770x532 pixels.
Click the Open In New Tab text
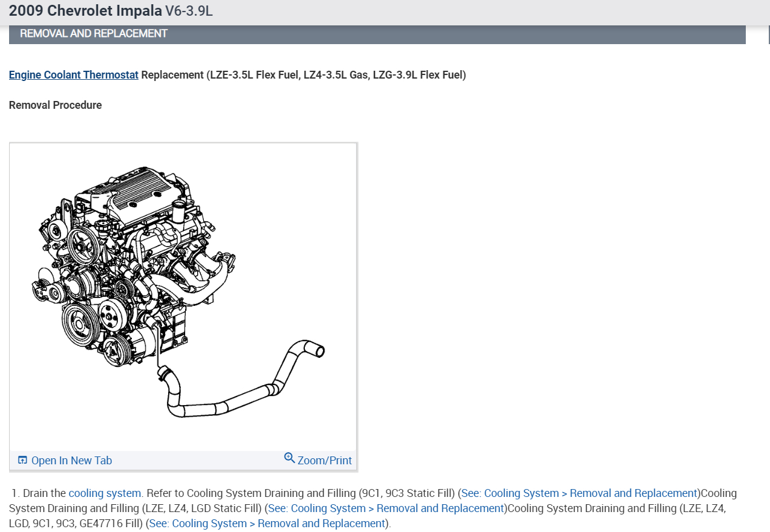point(71,461)
